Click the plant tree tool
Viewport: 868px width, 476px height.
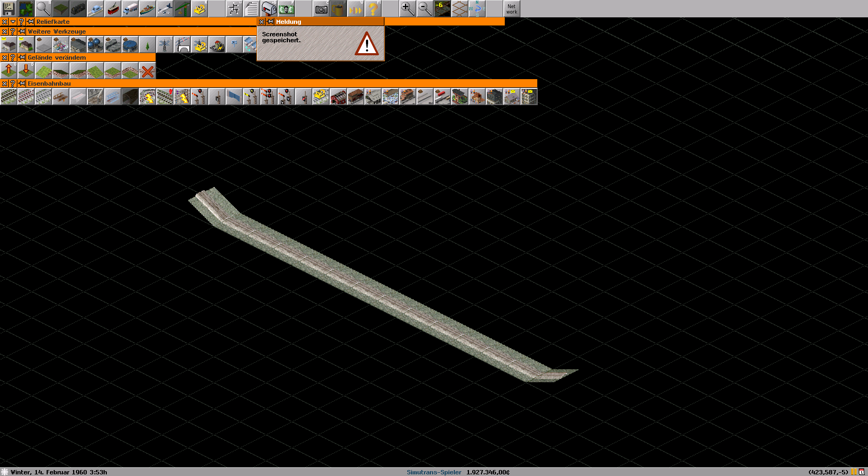(x=147, y=45)
